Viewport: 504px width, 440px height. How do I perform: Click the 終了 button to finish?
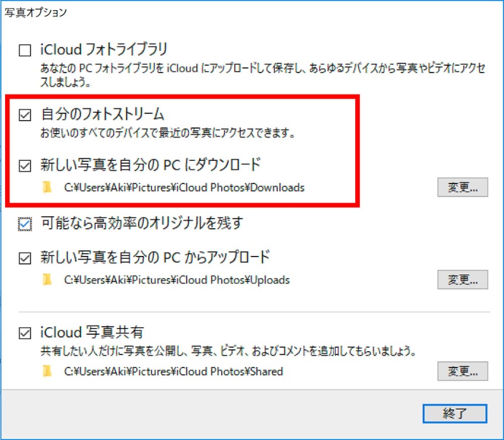click(x=455, y=413)
